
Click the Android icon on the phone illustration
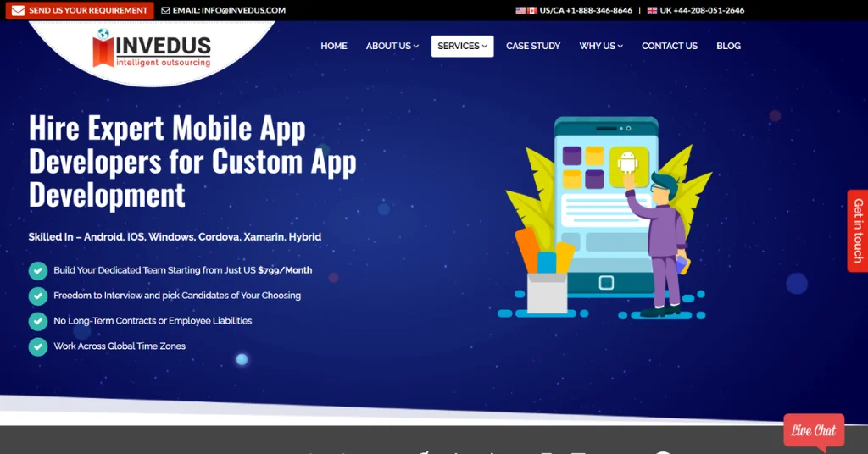[627, 161]
